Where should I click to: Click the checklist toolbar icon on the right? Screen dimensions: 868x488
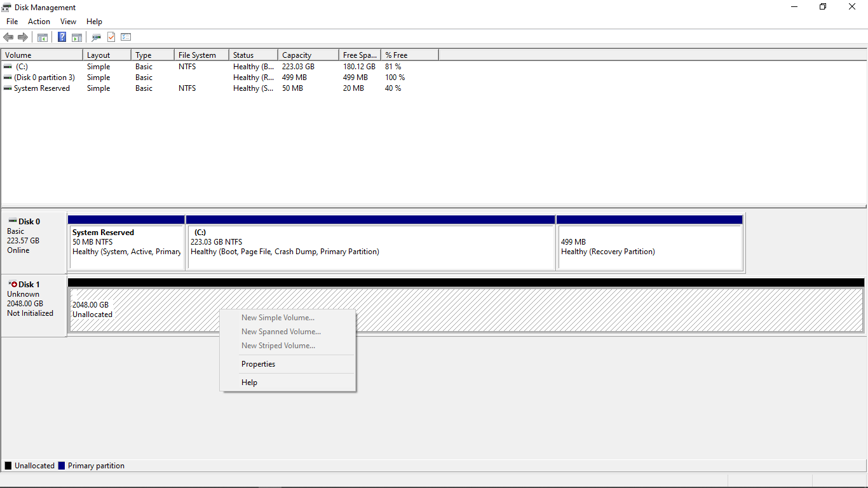pyautogui.click(x=126, y=36)
